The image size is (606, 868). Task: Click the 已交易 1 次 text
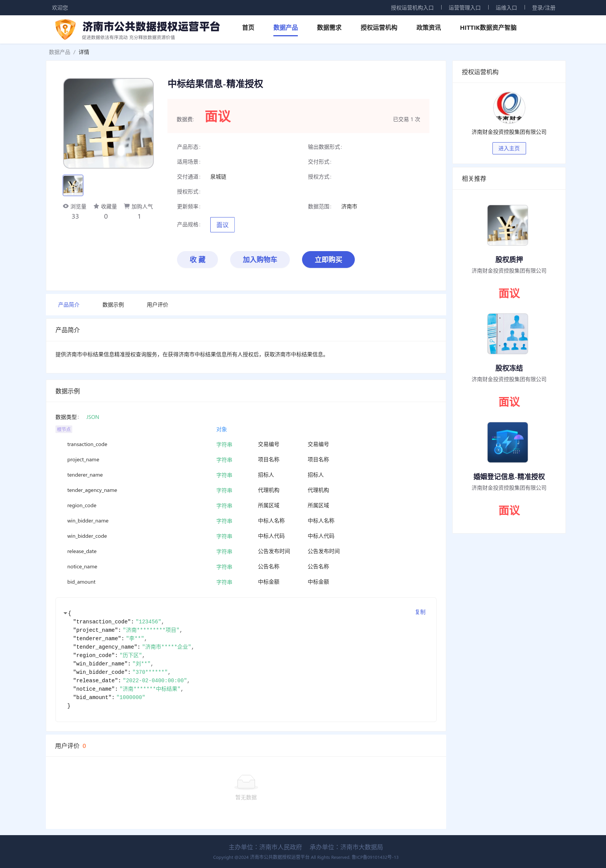pyautogui.click(x=406, y=119)
